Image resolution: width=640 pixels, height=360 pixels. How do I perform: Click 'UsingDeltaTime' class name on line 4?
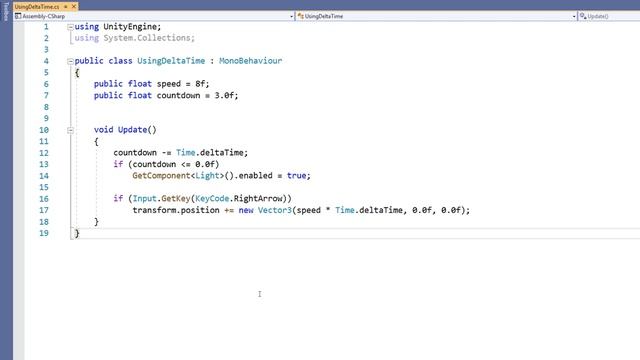pos(171,61)
